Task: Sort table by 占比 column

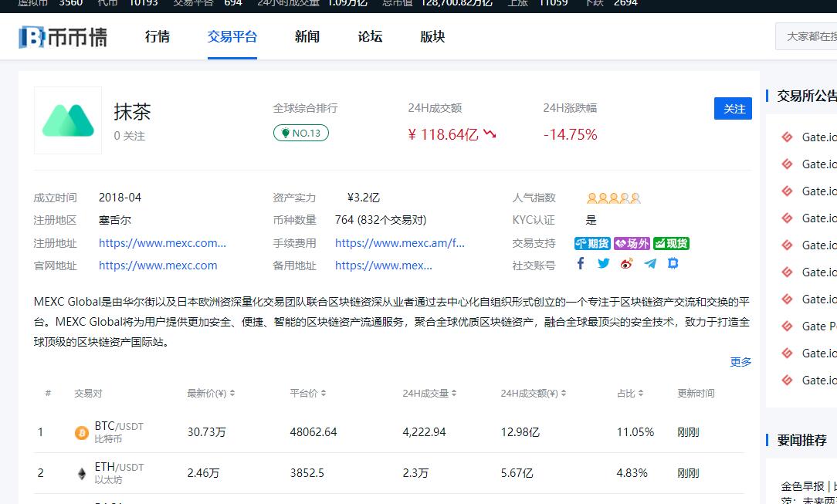Action: click(x=630, y=394)
